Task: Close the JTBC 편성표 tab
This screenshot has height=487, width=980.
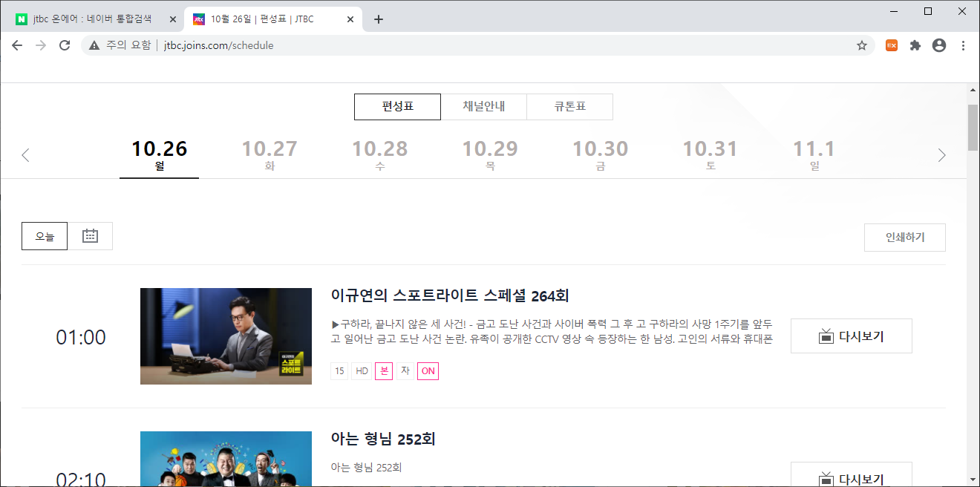Action: coord(351,19)
